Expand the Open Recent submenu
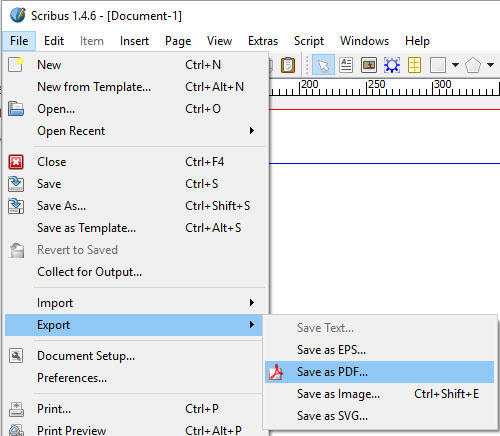This screenshot has height=436, width=500. [252, 131]
